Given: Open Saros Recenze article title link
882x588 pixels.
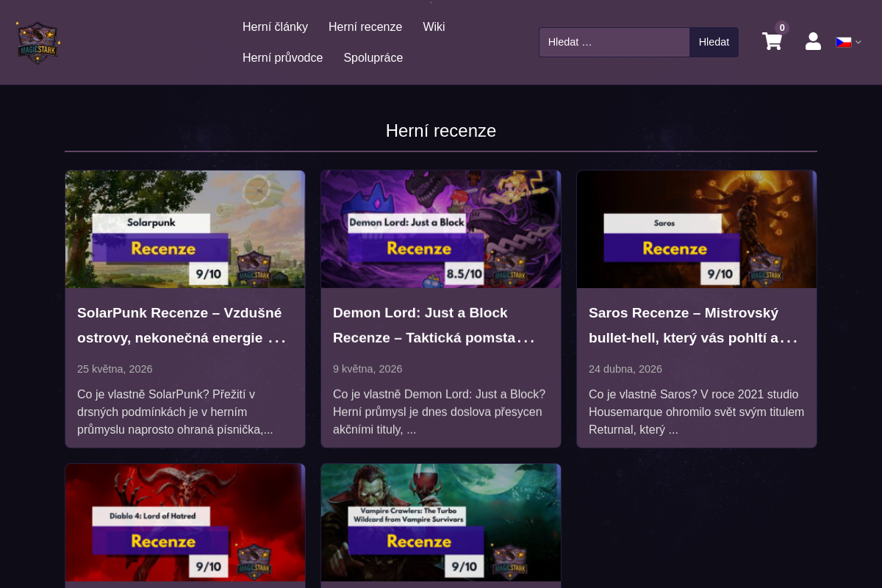Looking at the screenshot, I should click(693, 326).
